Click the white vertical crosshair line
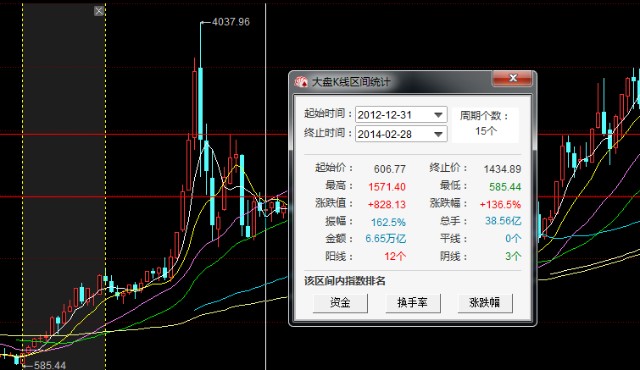Screen dimensions: 640x370 (266, 184)
